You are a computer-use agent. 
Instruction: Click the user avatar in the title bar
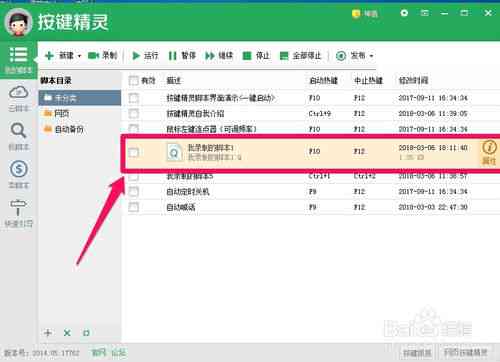click(x=18, y=22)
